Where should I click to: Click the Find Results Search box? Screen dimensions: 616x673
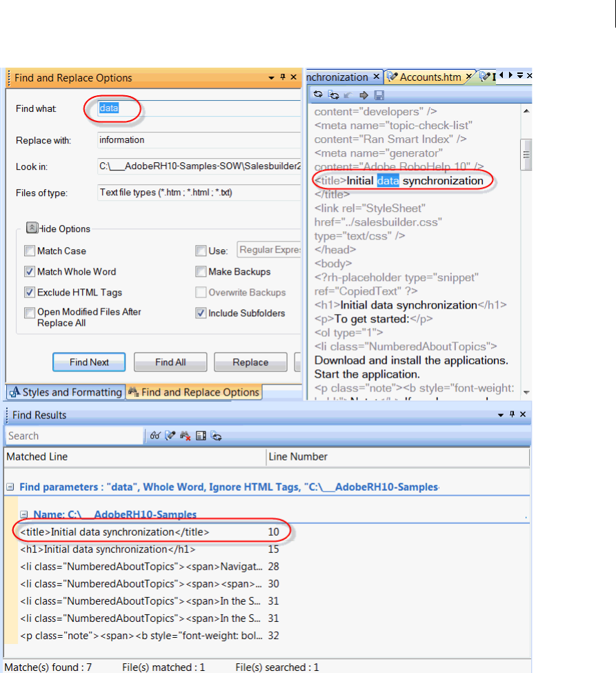(73, 436)
